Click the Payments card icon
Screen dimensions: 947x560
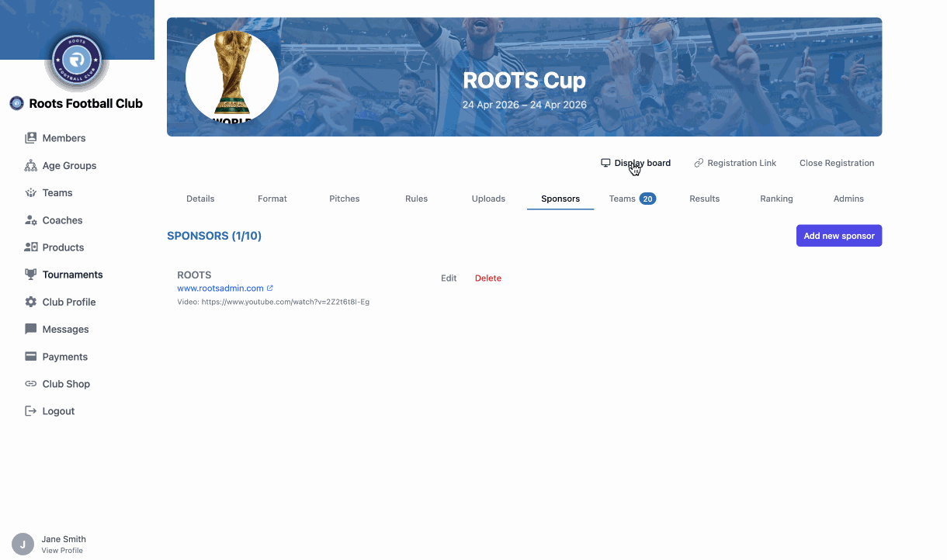coord(31,357)
